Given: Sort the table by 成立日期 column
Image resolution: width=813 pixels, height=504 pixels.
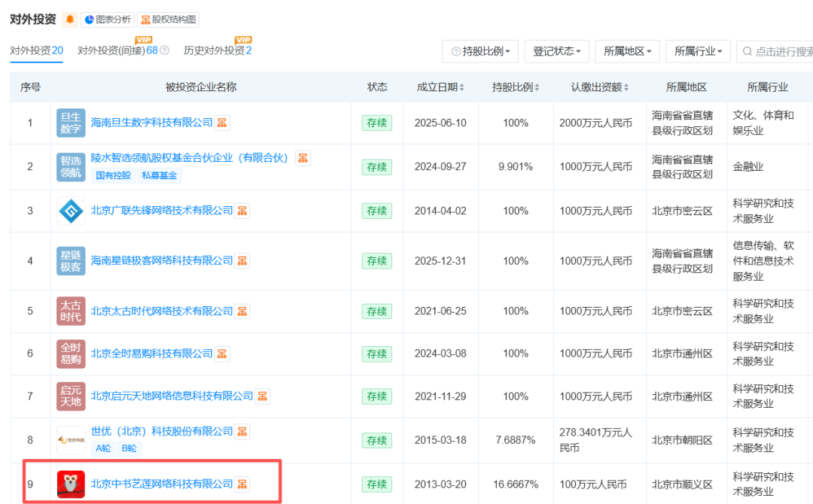Looking at the screenshot, I should click(440, 87).
